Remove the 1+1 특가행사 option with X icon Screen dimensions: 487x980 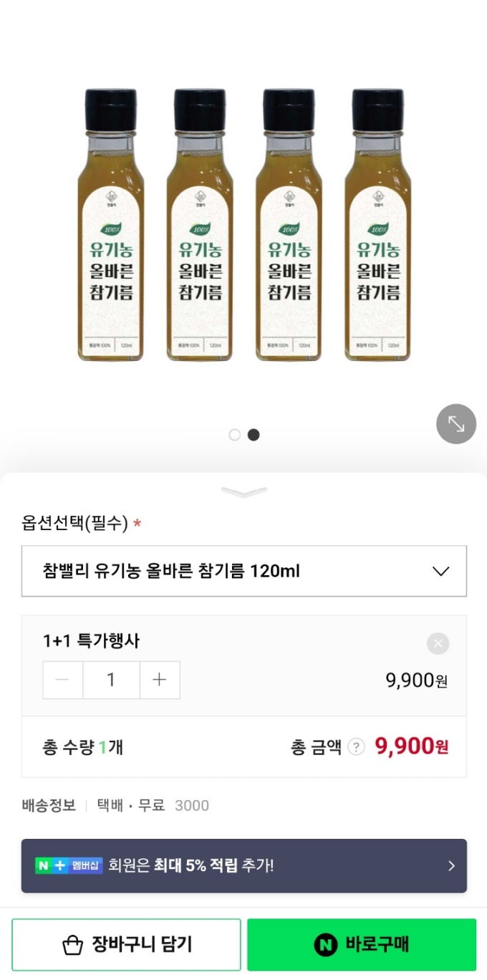point(438,643)
